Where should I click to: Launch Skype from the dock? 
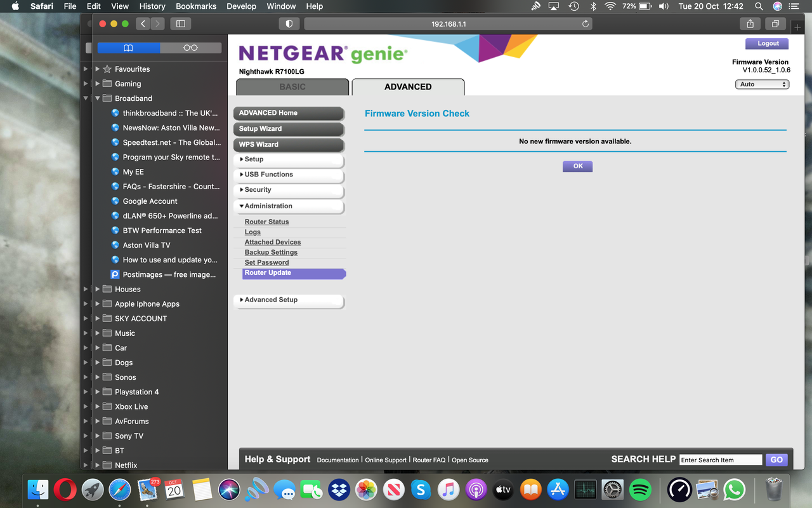click(421, 490)
